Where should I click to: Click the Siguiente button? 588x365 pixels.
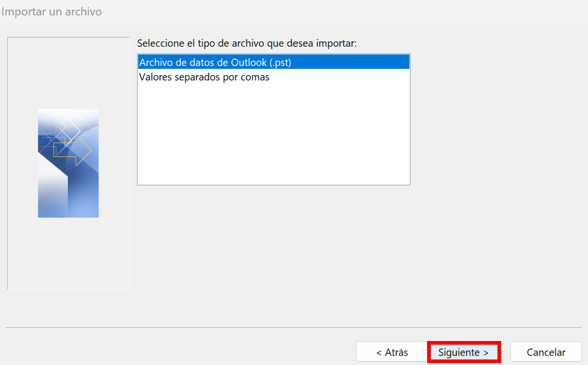click(464, 352)
